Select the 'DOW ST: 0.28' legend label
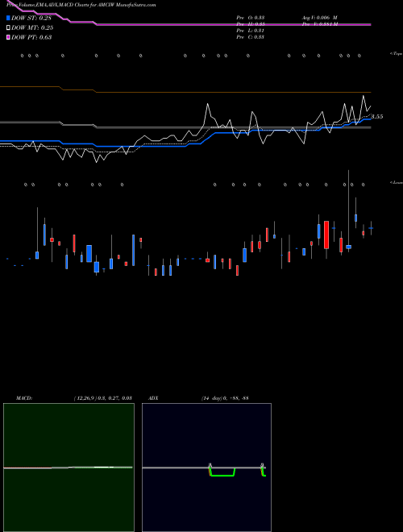Image resolution: width=403 pixels, height=532 pixels. pos(31,18)
